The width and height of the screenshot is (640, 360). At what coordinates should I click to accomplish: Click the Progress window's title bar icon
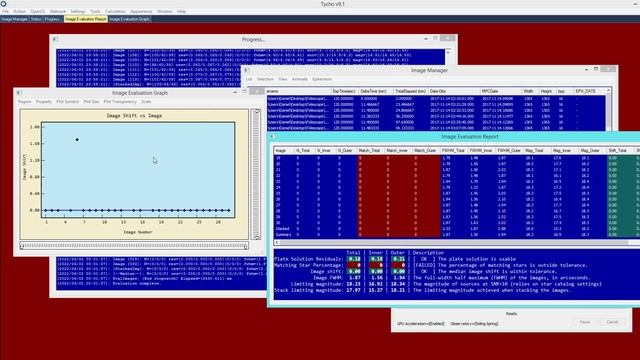pos(55,39)
